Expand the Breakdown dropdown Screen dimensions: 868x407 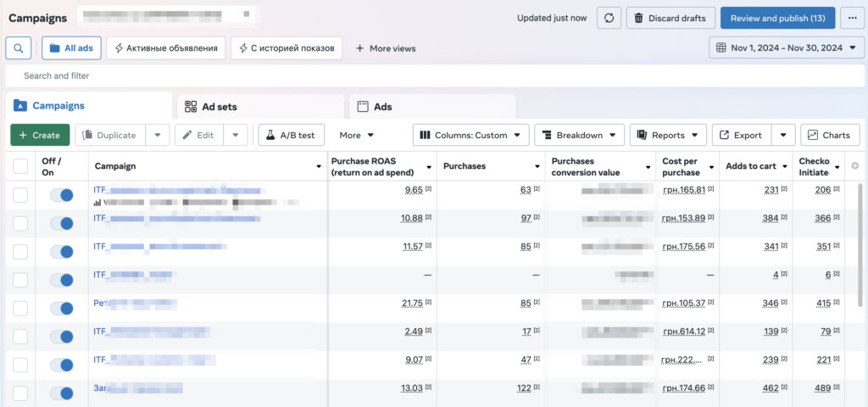[x=579, y=135]
